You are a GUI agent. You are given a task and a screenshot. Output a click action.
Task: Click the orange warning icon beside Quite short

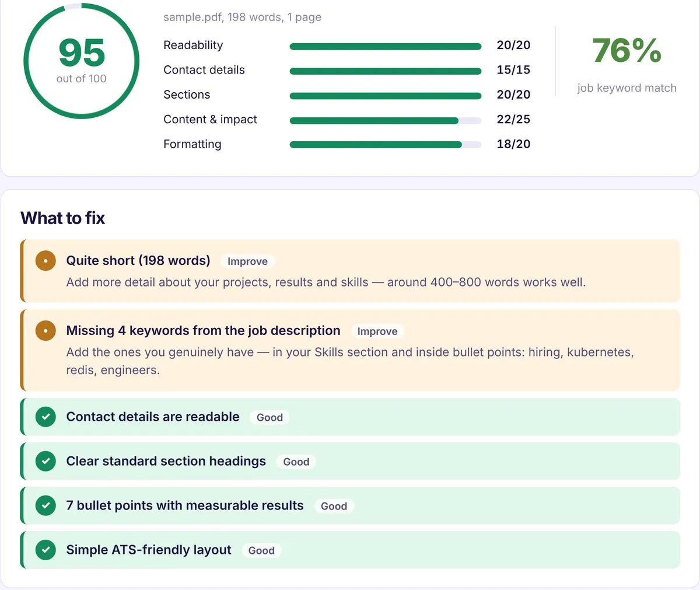coord(45,261)
